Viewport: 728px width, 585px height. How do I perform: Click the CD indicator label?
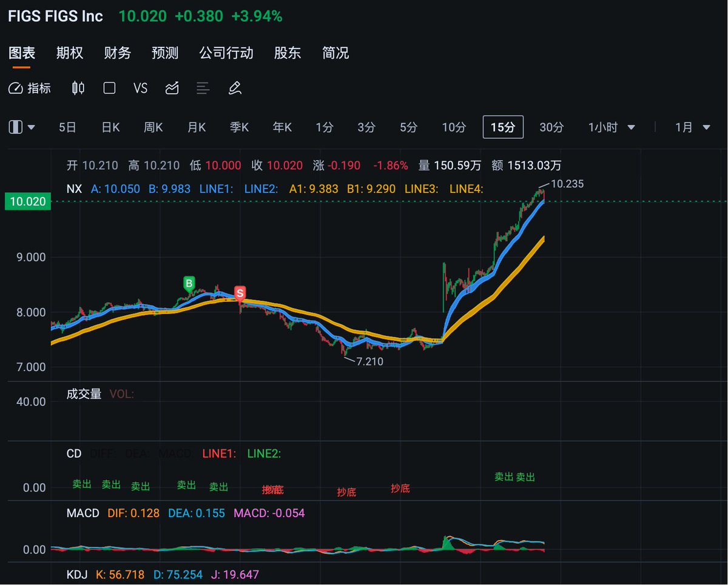click(74, 453)
